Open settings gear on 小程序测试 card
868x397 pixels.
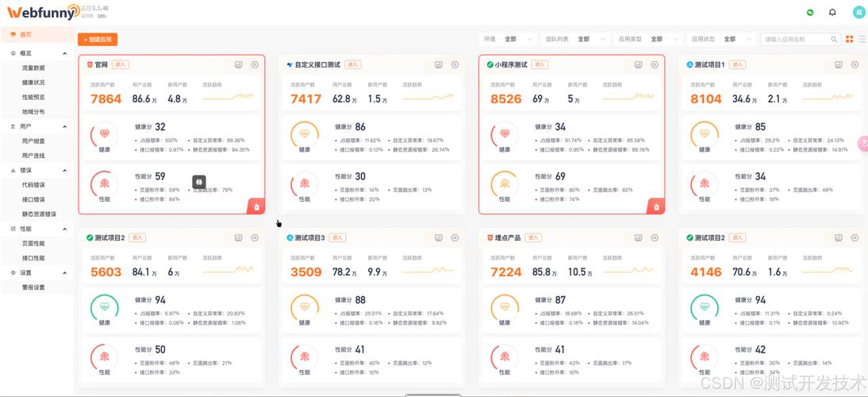point(655,65)
